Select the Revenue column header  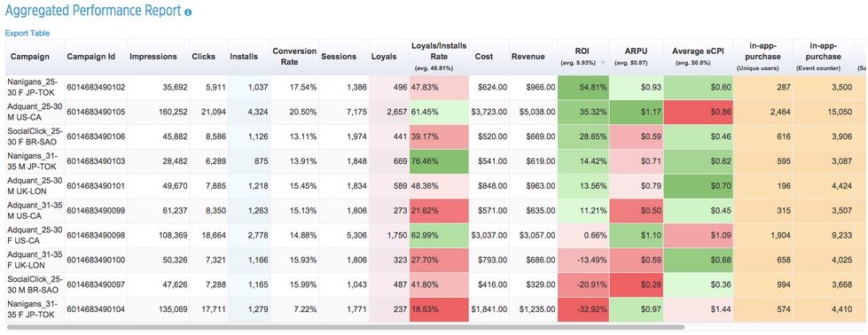pyautogui.click(x=528, y=57)
